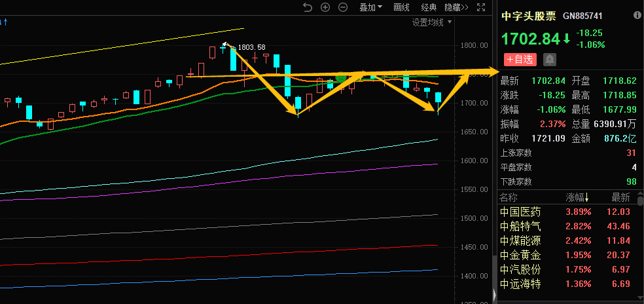Enter fullscreen with the expand corners icon
The height and width of the screenshot is (304, 644).
click(x=482, y=7)
